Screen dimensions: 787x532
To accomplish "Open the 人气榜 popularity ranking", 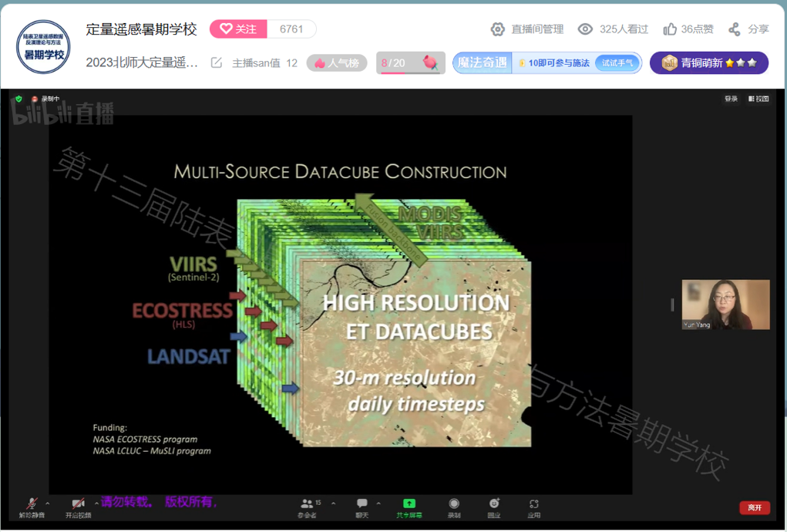I will [337, 63].
